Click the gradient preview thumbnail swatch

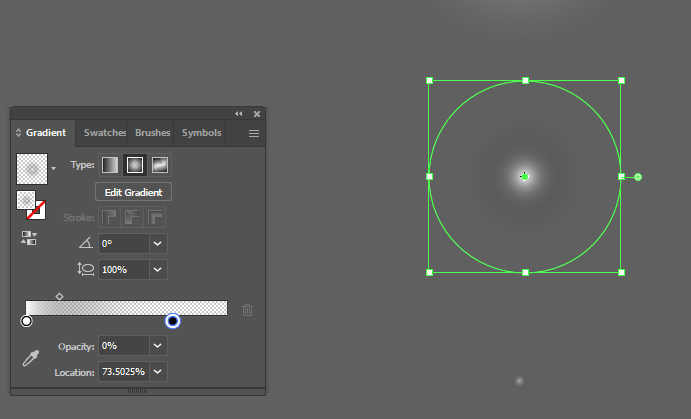tap(32, 169)
